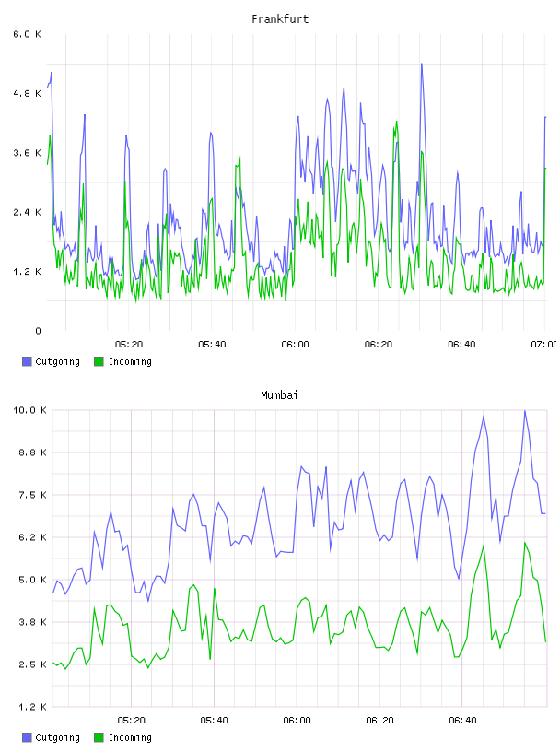
Task: Click the Outgoing legend label under Frankfurt
Action: [57, 362]
